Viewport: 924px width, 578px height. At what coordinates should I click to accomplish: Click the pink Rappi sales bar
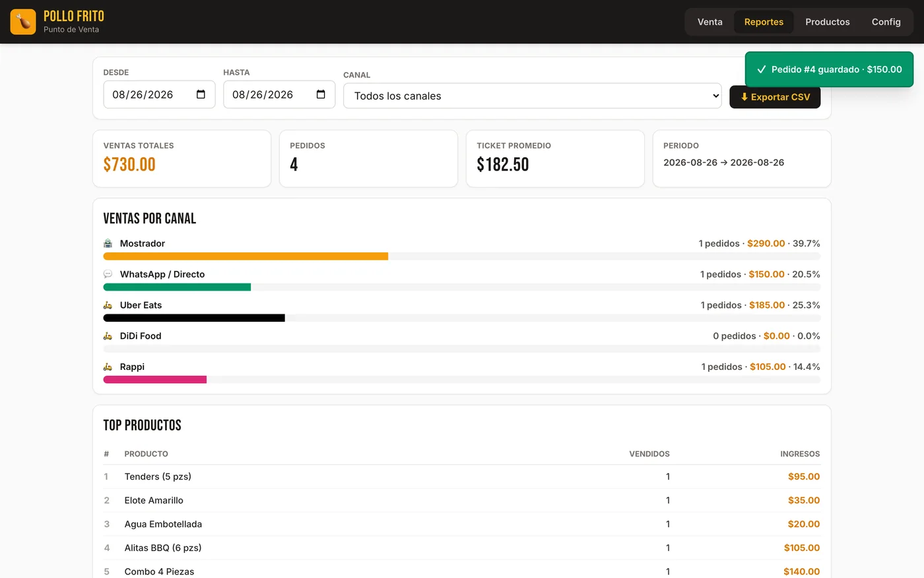(155, 380)
